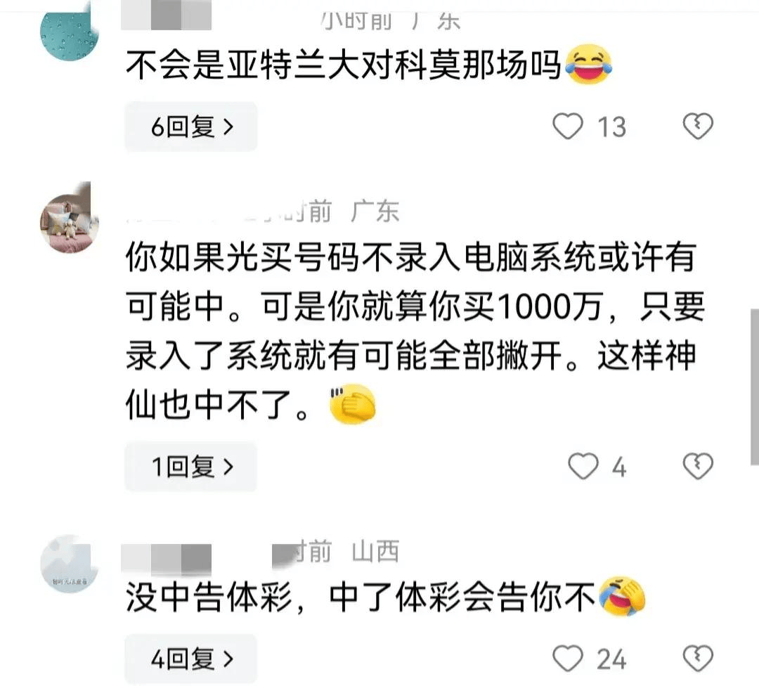The image size is (759, 700).
Task: Like the 亚特兰大对科莫 comment
Action: pyautogui.click(x=567, y=127)
